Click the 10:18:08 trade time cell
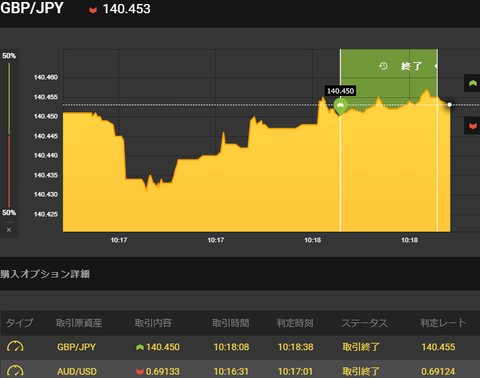480x378 pixels. [231, 347]
